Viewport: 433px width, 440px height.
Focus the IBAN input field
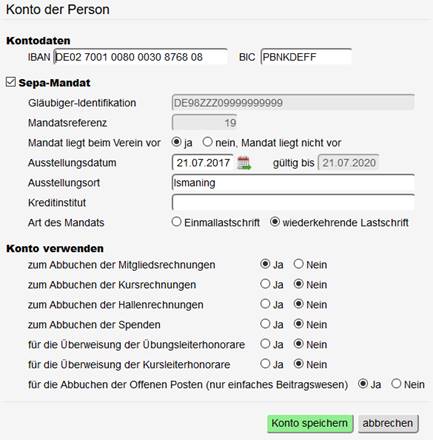pos(141,57)
